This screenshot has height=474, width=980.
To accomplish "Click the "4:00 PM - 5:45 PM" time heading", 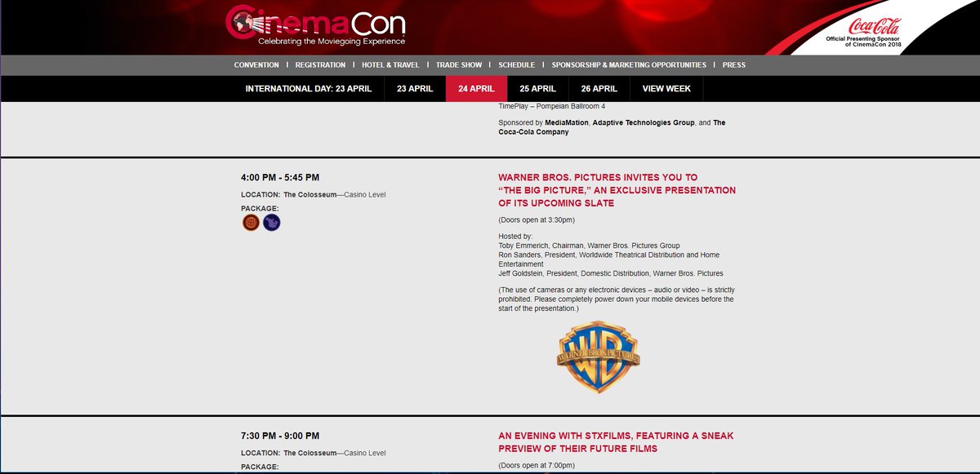I will coord(280,178).
